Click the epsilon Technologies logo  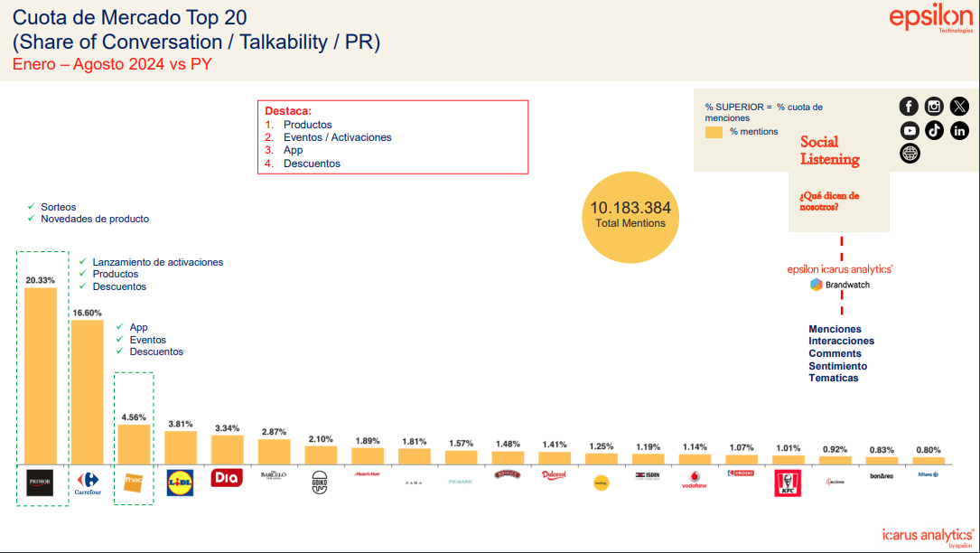pyautogui.click(x=931, y=18)
